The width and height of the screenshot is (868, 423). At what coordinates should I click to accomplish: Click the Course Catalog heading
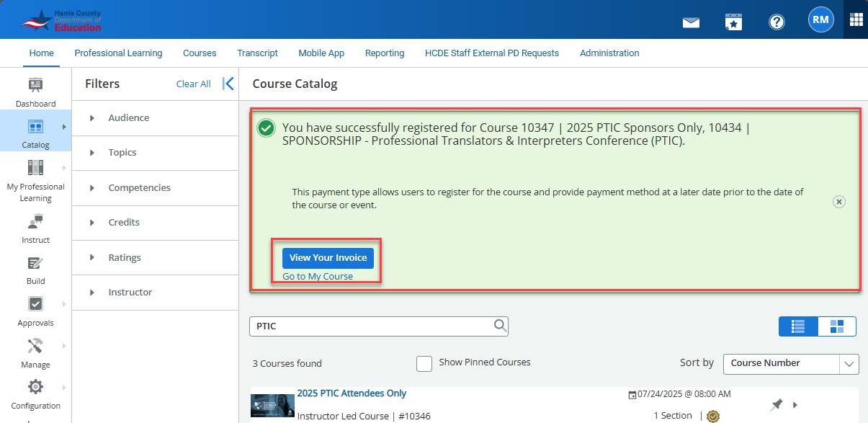(x=295, y=84)
